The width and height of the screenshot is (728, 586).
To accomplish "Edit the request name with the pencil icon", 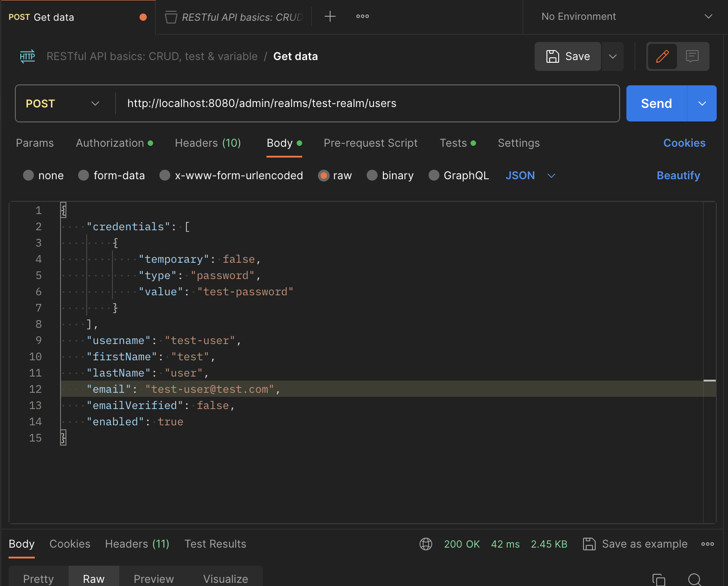I will (x=662, y=56).
